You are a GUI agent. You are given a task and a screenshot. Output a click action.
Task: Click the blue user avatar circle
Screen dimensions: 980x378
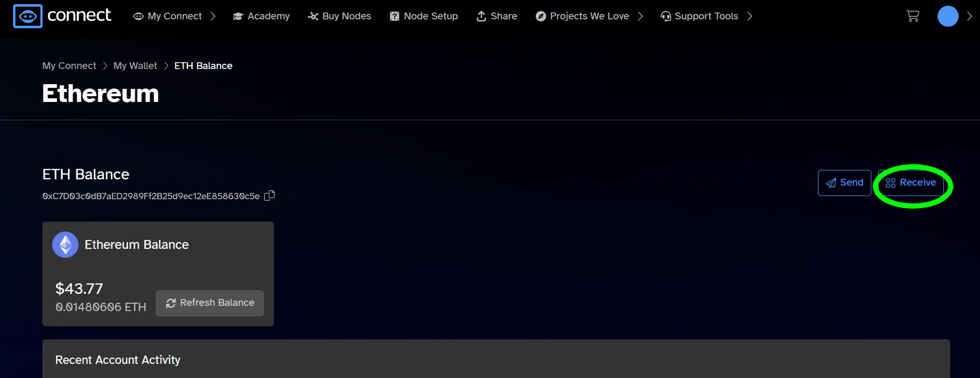948,16
